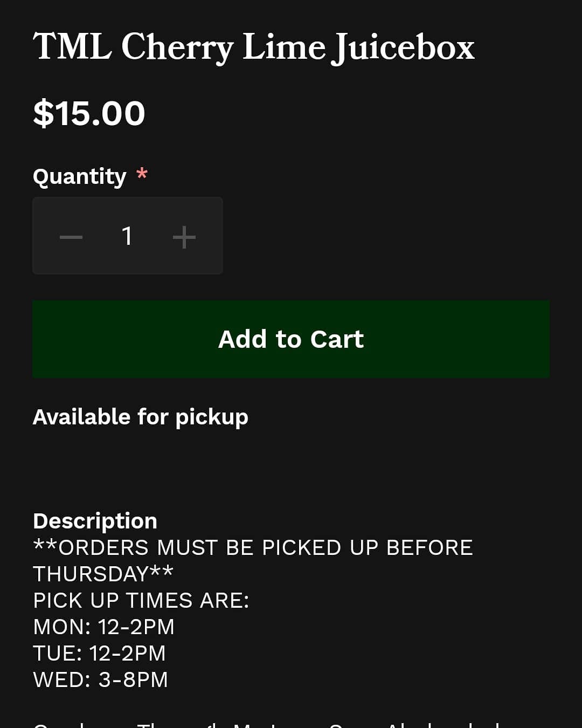Viewport: 582px width, 728px height.
Task: Click the word Lime in the product title
Action: [284, 46]
